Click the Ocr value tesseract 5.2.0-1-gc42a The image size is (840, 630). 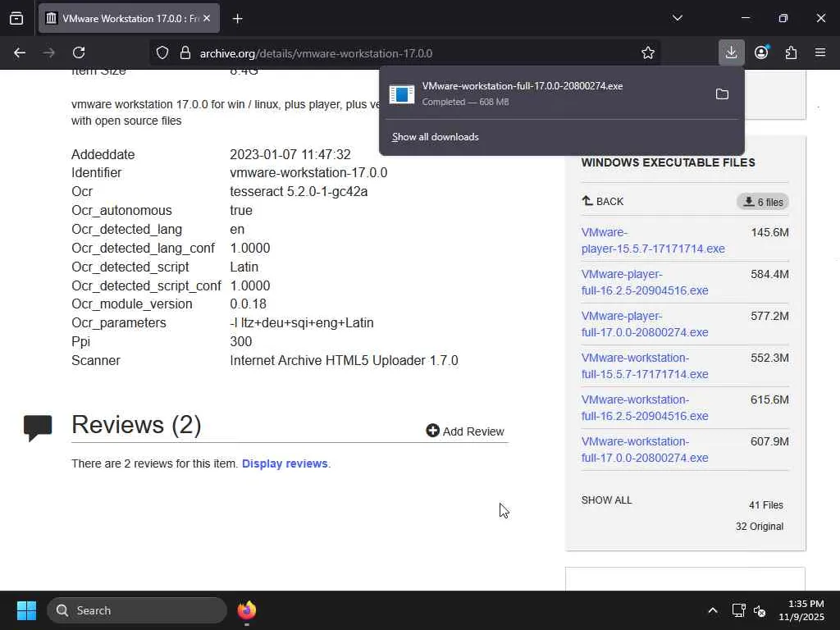click(x=299, y=192)
